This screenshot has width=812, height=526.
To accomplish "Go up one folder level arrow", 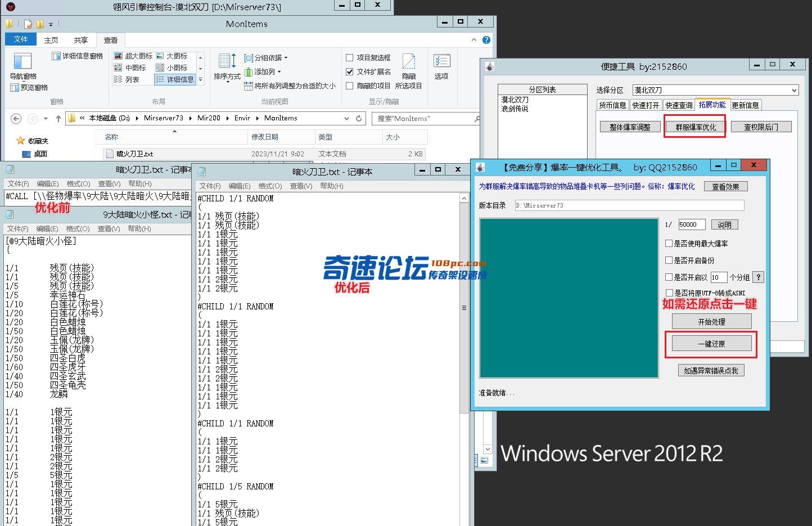I will [x=58, y=119].
